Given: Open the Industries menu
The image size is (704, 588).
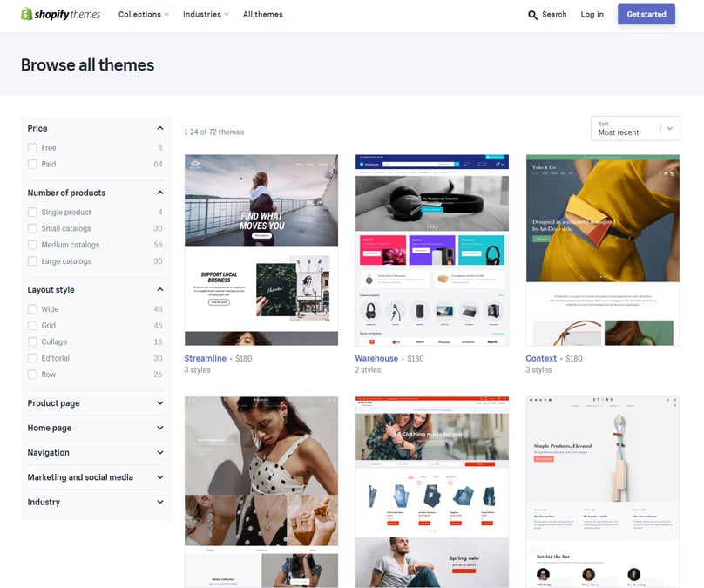Looking at the screenshot, I should [206, 15].
